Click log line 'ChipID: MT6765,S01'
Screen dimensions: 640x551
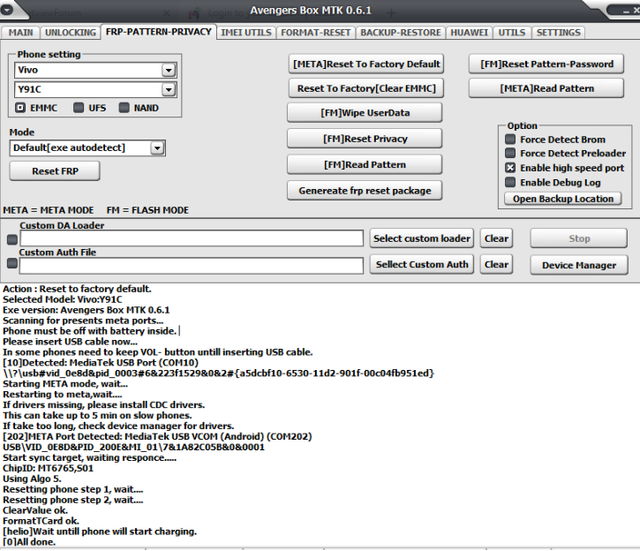[48, 468]
